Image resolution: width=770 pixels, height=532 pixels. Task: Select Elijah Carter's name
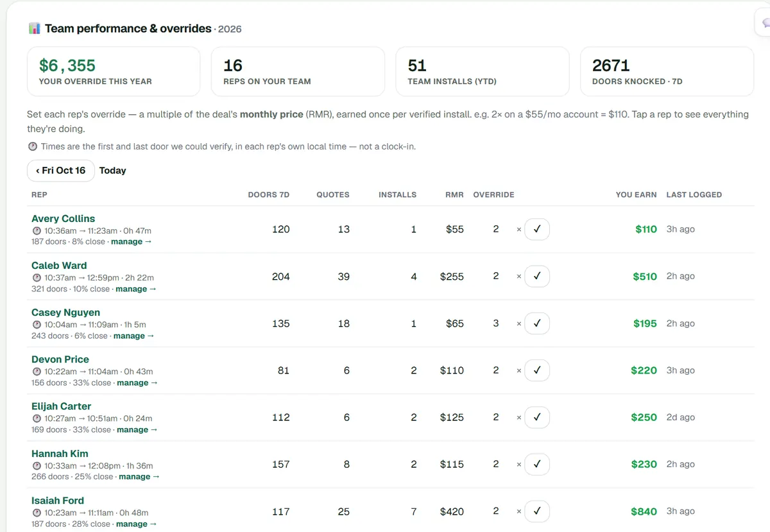[61, 406]
